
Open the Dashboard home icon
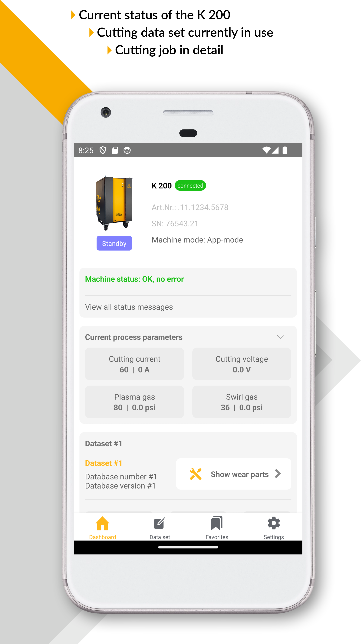tap(102, 523)
